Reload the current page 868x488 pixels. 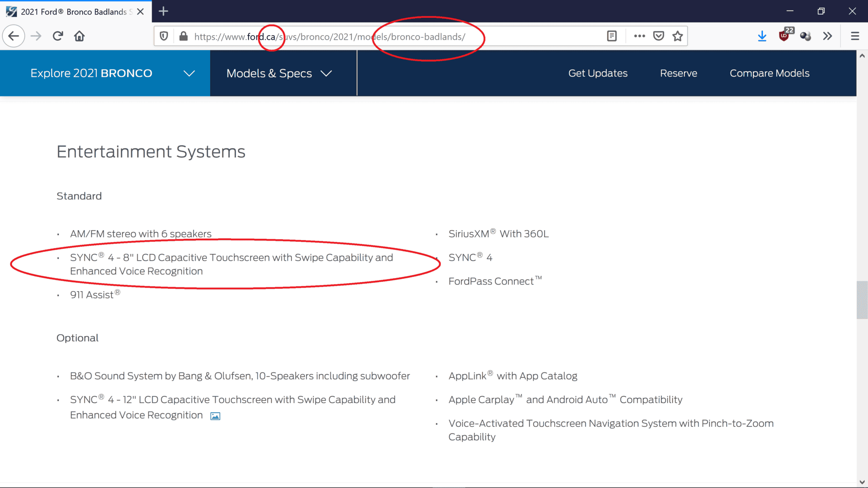click(58, 36)
